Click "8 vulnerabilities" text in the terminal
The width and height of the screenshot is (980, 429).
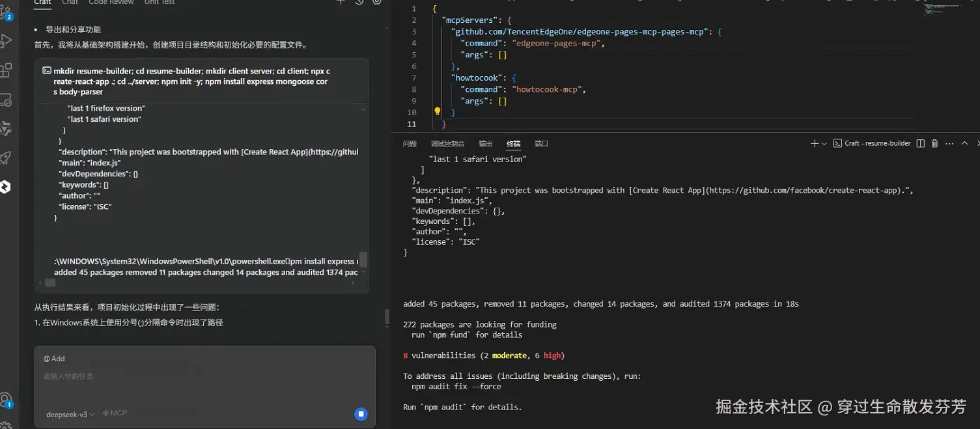point(440,356)
